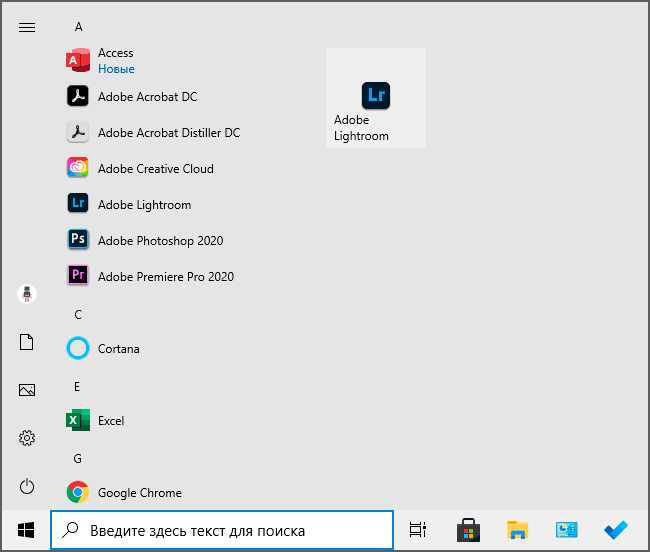Click the blue card app taskbar icon
This screenshot has width=650, height=552.
[x=567, y=530]
